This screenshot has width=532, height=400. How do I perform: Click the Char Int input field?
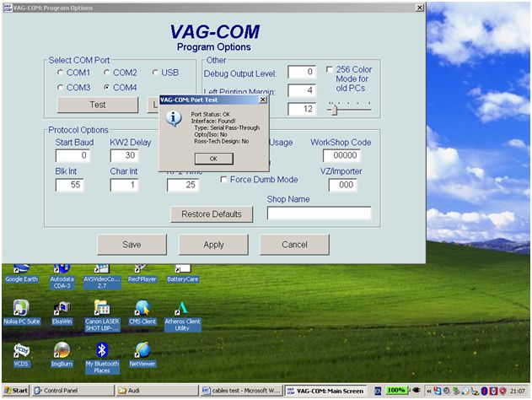click(x=124, y=185)
